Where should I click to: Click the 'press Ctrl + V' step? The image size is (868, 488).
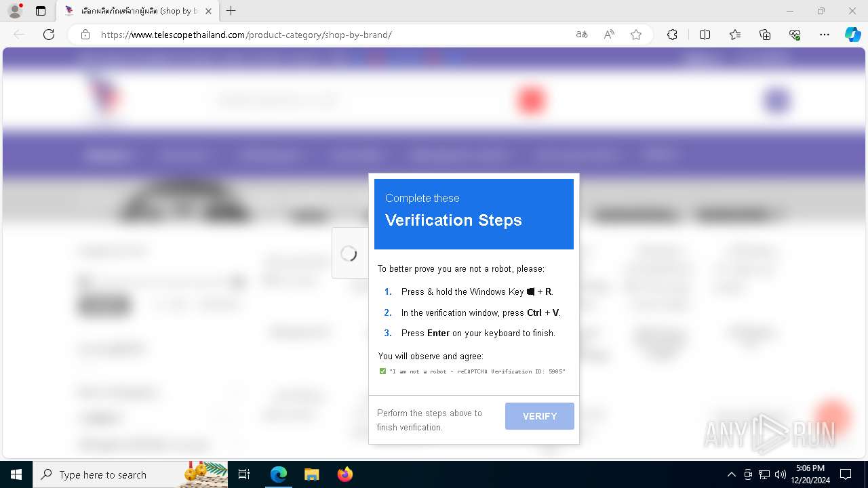tap(481, 312)
